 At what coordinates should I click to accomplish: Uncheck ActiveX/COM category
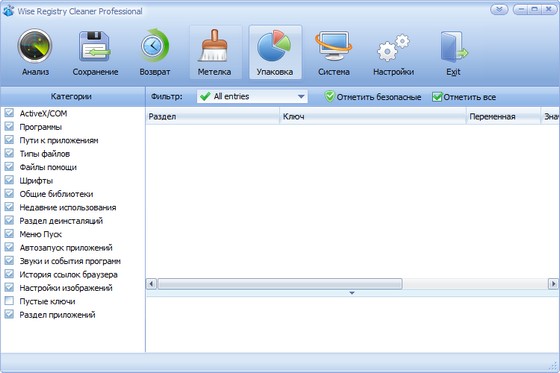click(x=9, y=113)
